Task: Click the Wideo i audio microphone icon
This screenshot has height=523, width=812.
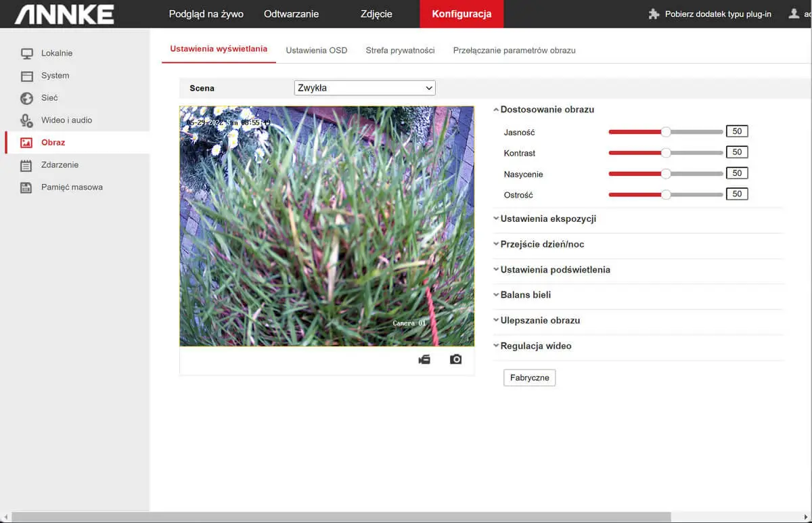Action: 26,120
